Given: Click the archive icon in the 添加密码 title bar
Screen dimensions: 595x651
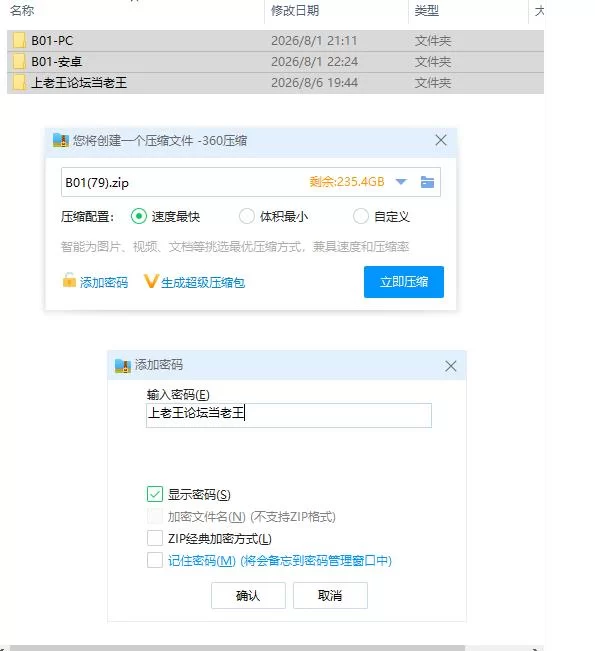Looking at the screenshot, I should (x=122, y=365).
